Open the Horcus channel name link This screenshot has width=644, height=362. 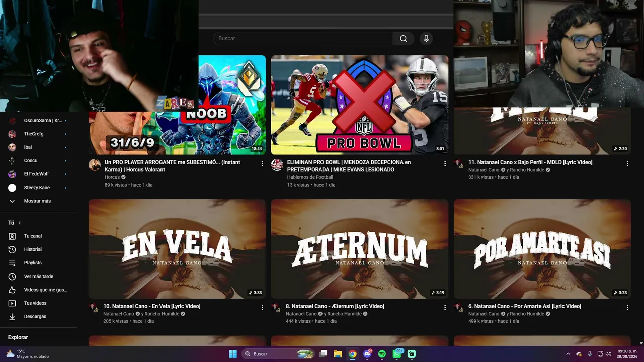click(x=112, y=177)
